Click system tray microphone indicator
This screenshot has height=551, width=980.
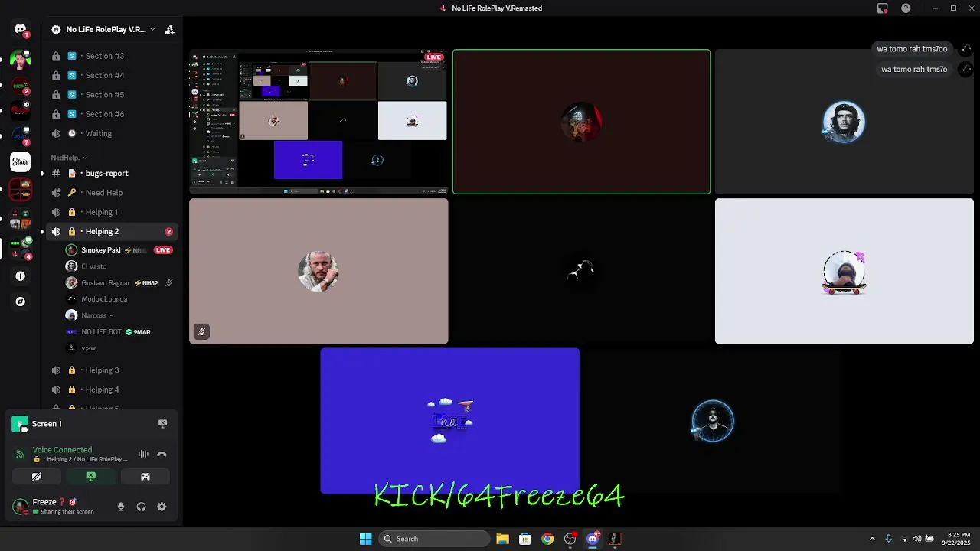[x=888, y=539]
